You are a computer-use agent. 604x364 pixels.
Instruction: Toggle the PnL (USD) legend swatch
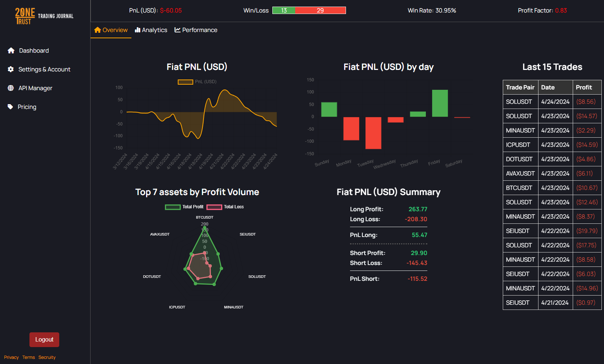(186, 82)
